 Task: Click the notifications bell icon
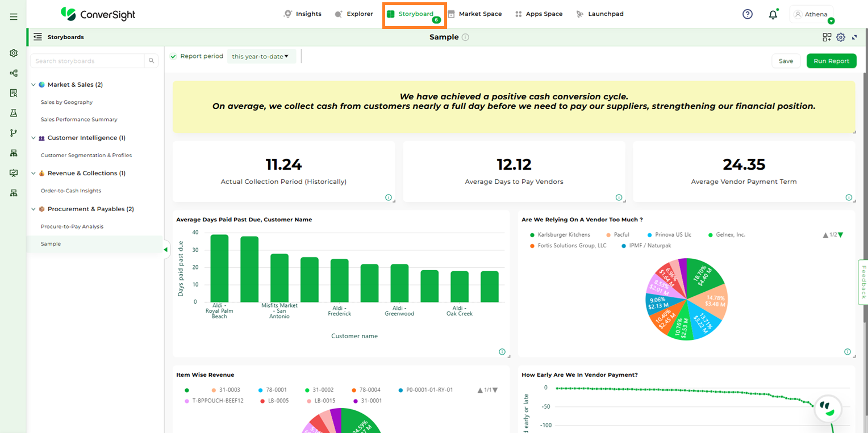773,15
